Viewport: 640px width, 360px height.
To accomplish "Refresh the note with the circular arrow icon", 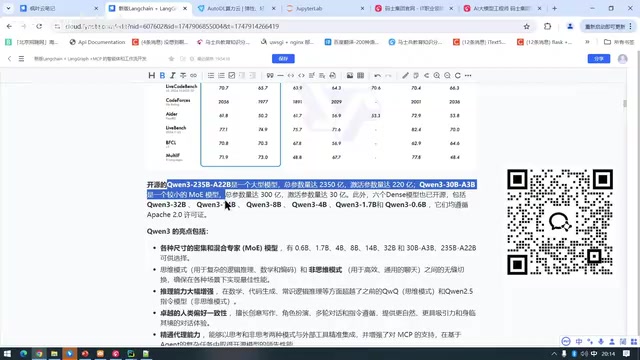I will [458, 76].
